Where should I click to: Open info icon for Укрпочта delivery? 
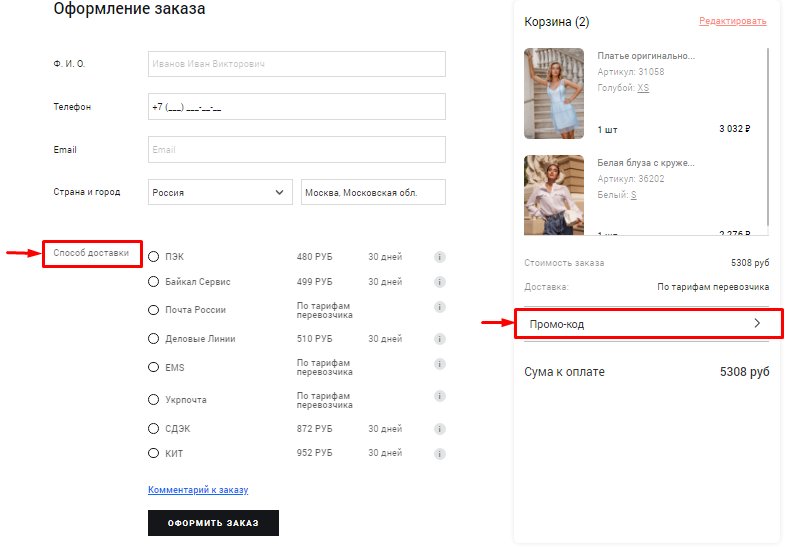[440, 396]
